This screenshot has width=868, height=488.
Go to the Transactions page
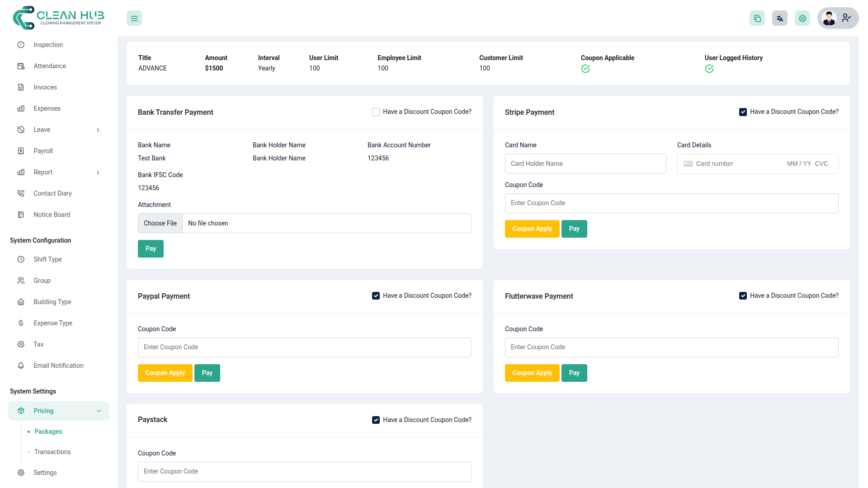[52, 451]
